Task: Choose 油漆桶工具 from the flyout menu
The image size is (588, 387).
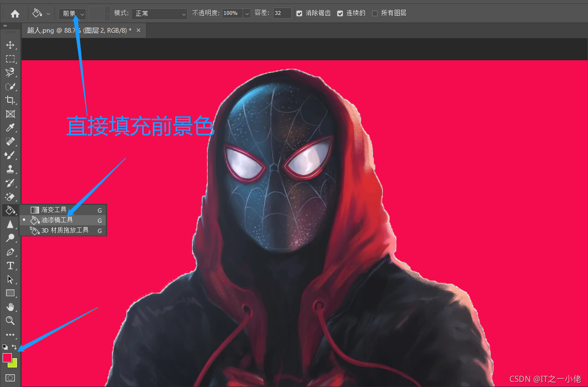Action: pyautogui.click(x=63, y=220)
